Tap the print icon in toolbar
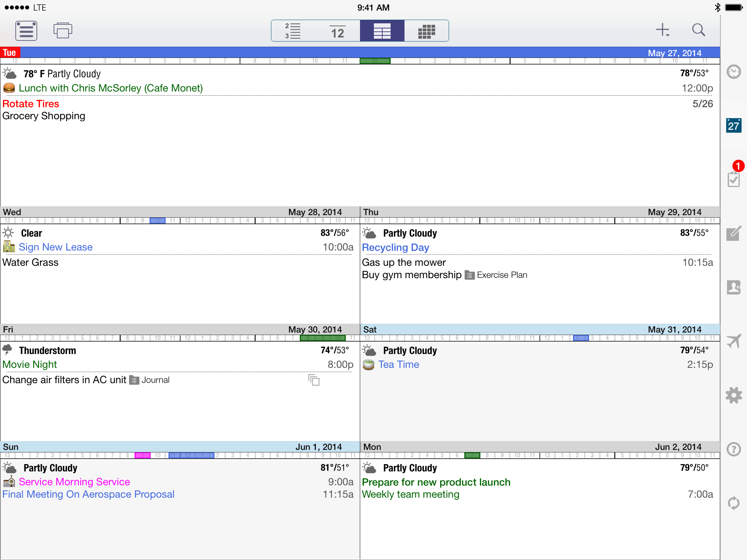Viewport: 747px width, 560px height. click(63, 31)
